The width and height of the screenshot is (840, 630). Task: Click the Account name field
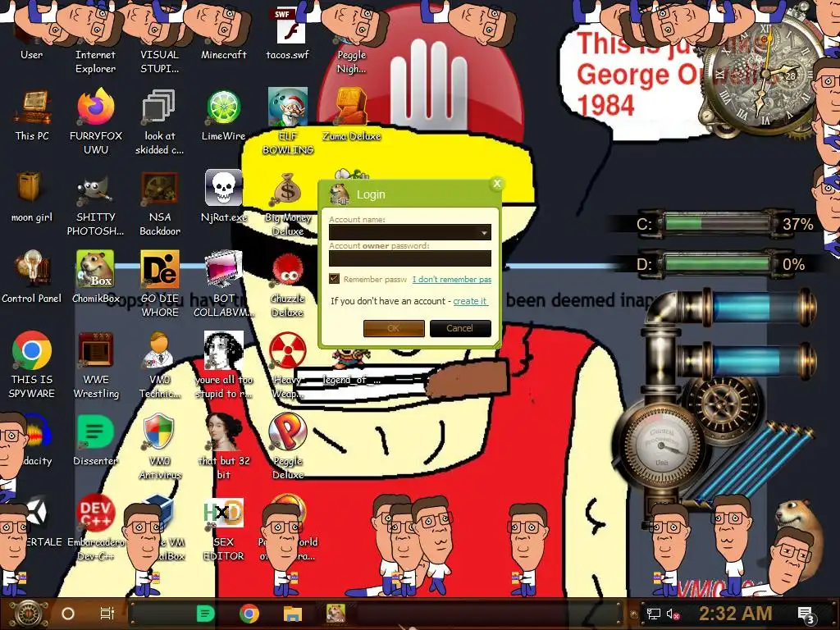click(410, 232)
